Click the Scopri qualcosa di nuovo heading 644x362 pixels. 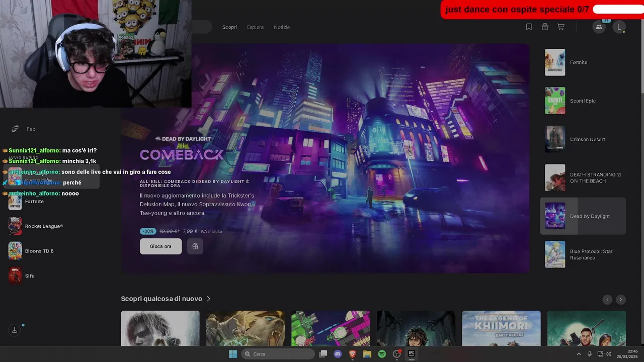[x=162, y=299]
